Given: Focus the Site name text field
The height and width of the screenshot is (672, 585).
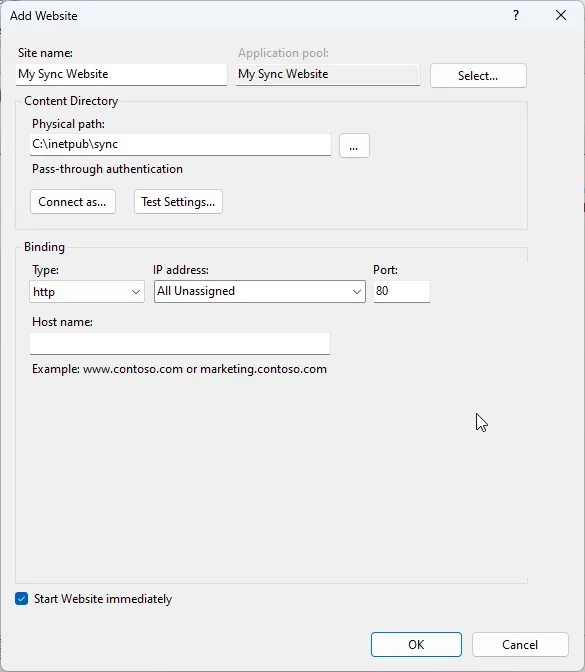Looking at the screenshot, I should click(x=121, y=75).
